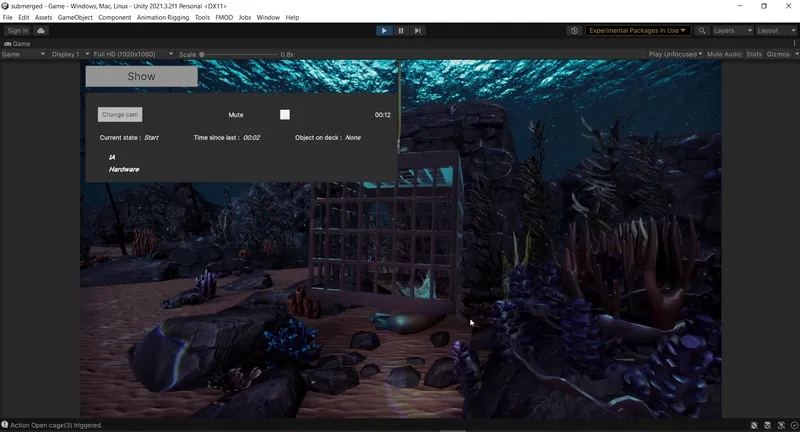Click the 0.8x scale value
800x432 pixels.
(x=287, y=55)
